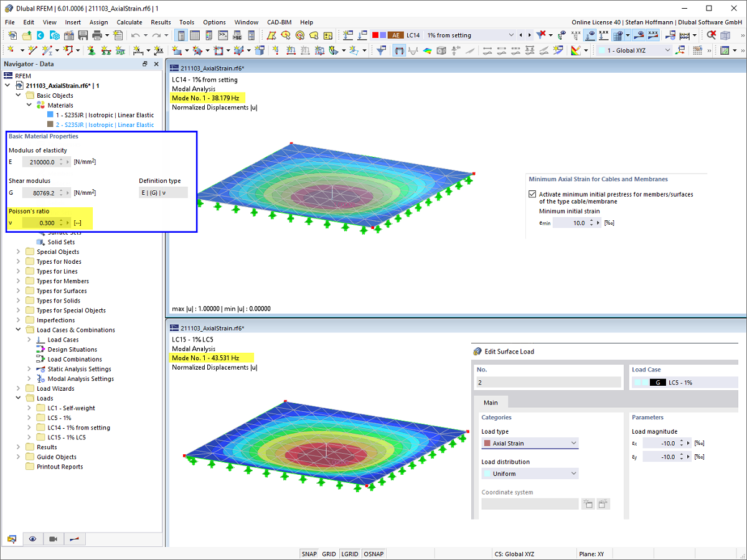The height and width of the screenshot is (560, 747).
Task: Click the result colors palette icon
Action: 576,50
